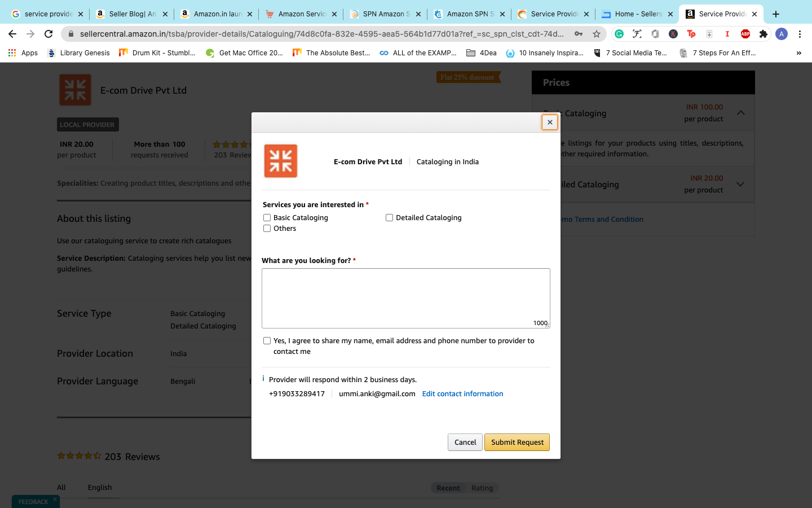Click the Flat 25% discount badge
This screenshot has width=812, height=508.
tap(468, 77)
